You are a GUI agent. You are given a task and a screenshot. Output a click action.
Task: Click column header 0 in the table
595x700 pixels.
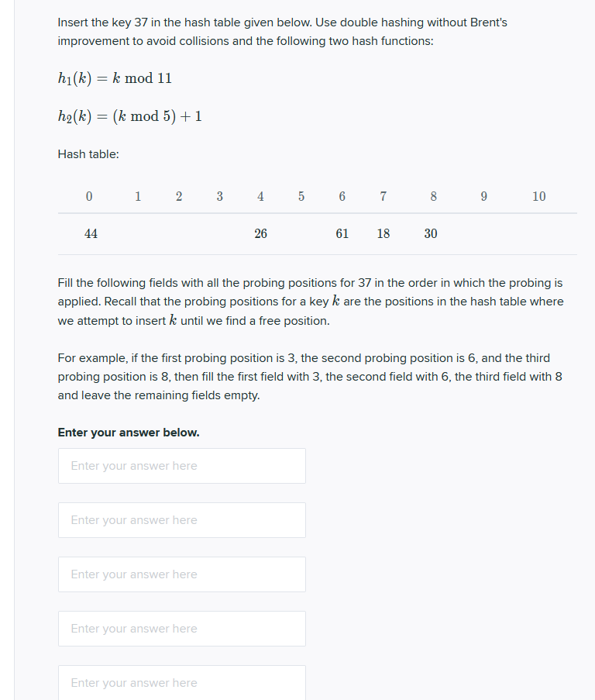pyautogui.click(x=88, y=196)
